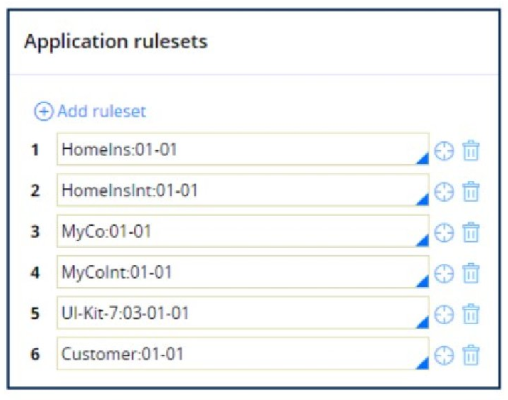Expand autocomplete arrow in MyCo:01-01 field
Screen dimensions: 508x400
point(423,240)
